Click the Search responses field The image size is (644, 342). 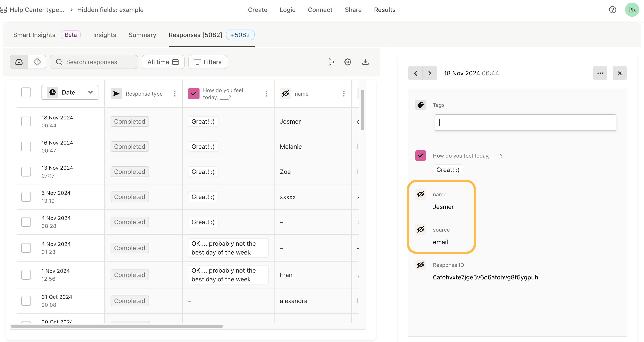(x=94, y=62)
